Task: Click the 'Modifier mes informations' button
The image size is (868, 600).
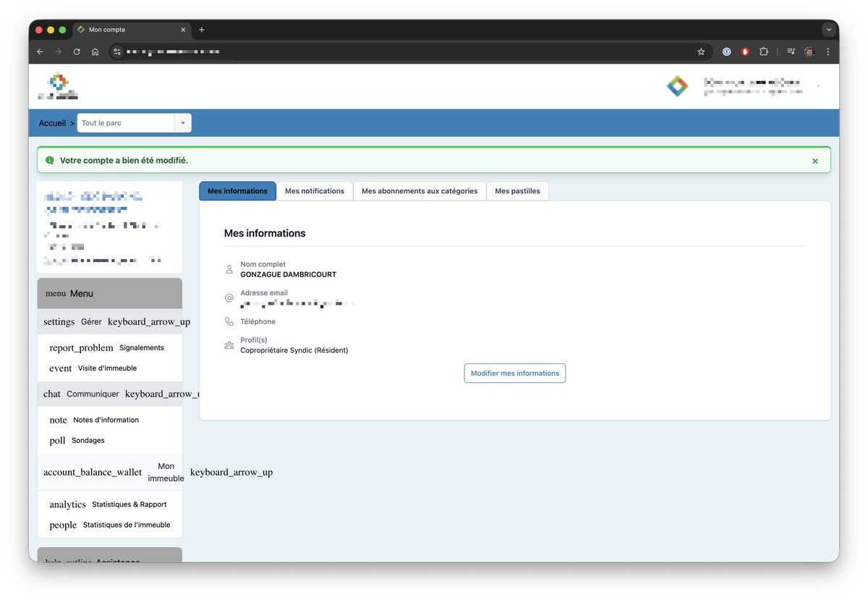Action: pos(515,373)
